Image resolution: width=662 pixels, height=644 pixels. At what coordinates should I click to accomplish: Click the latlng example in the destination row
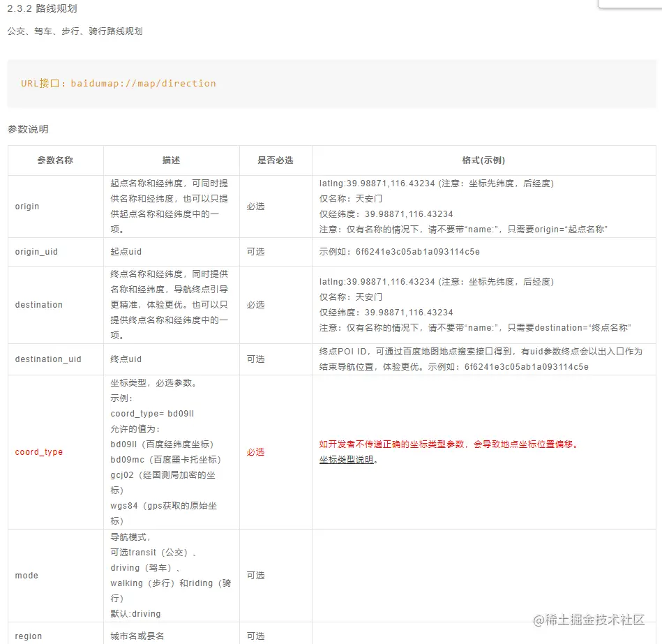(x=437, y=282)
